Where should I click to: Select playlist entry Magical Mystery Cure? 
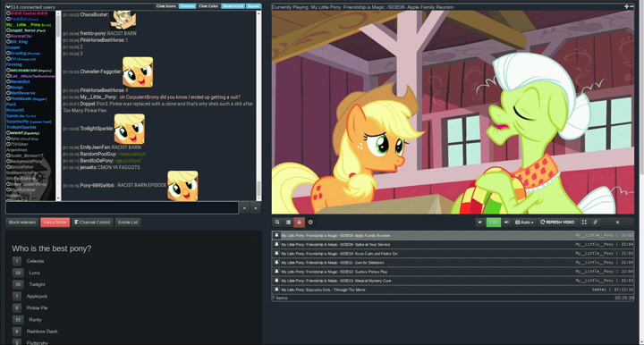453,281
